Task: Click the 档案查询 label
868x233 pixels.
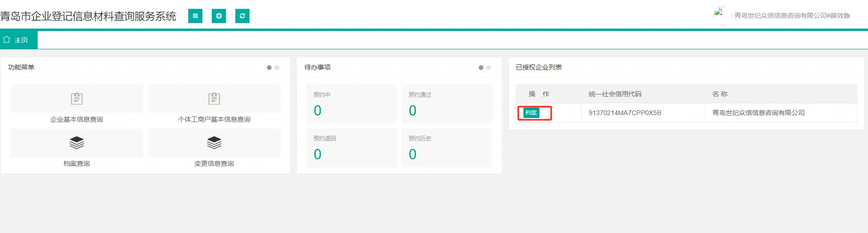Action: [77, 163]
